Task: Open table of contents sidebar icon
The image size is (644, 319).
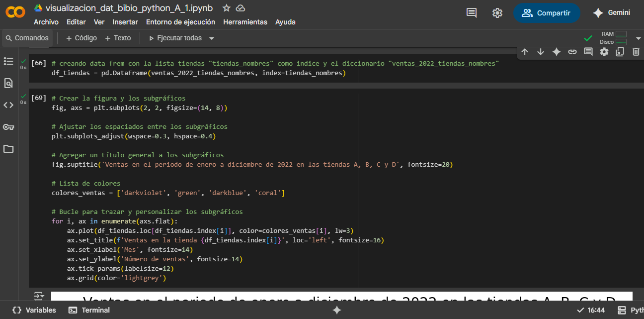Action: 8,61
